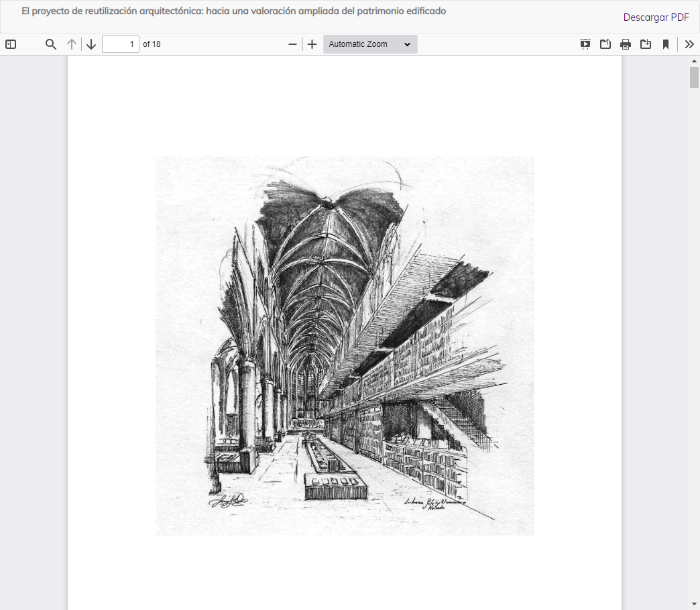Viewport: 700px width, 610px height.
Task: Go to the next page
Action: (91, 44)
